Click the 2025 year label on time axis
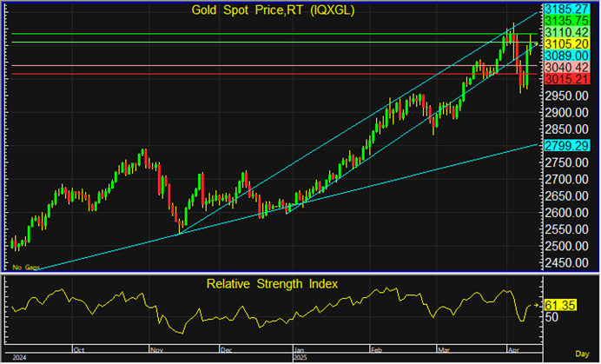Screen dimensions: 601x364 point(300,358)
